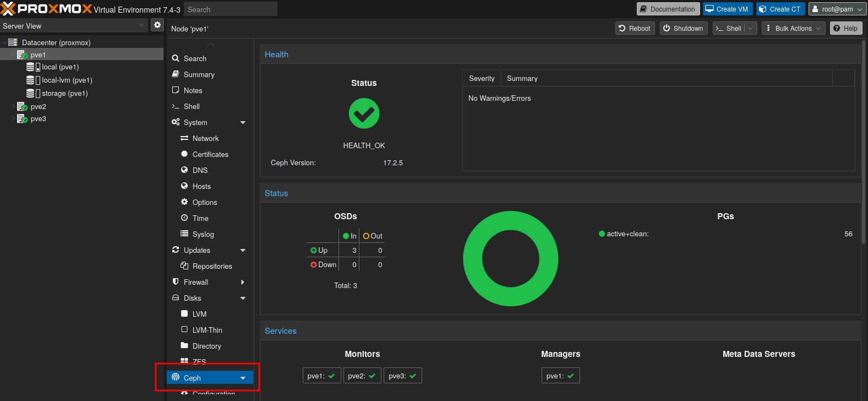Image resolution: width=868 pixels, height=401 pixels.
Task: Click the Updates refresh icon
Action: (x=176, y=250)
